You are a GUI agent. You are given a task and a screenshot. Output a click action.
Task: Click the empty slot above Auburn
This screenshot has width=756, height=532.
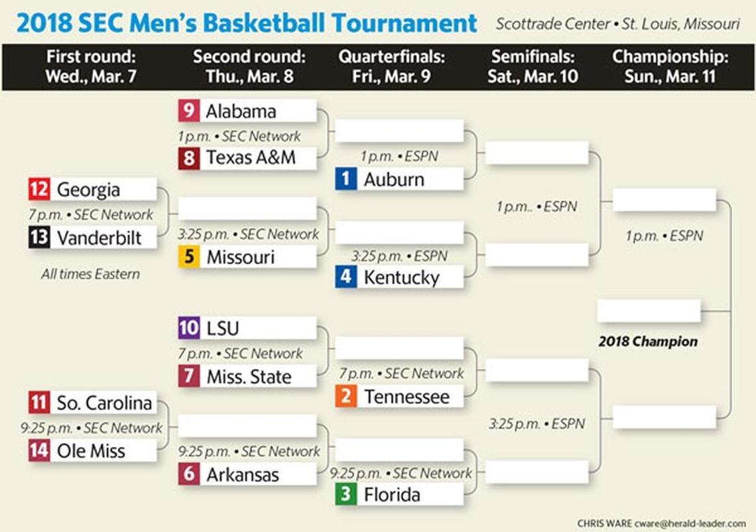pyautogui.click(x=399, y=131)
